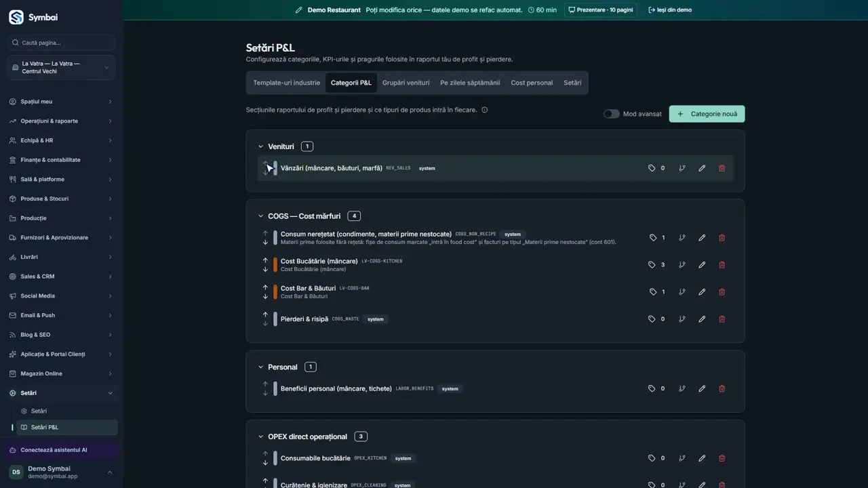This screenshot has height=488, width=868.
Task: Switch to Template-uri industrie tab
Action: tap(286, 83)
